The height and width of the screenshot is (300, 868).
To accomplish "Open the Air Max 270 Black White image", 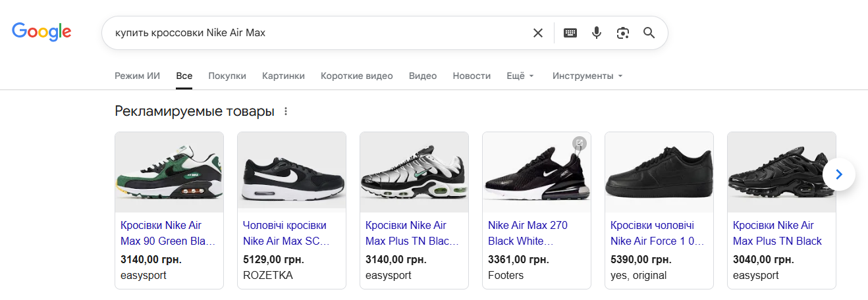I will click(537, 172).
